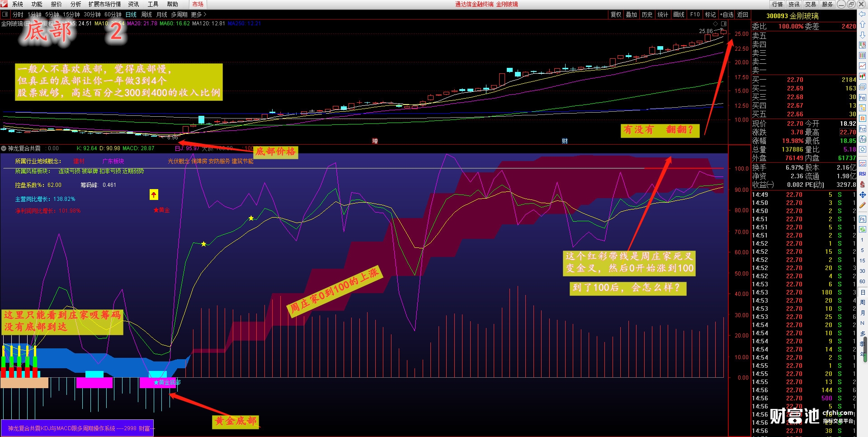This screenshot has width=868, height=437.
Task: Click the blue four-way move arrows icon
Action: pyautogui.click(x=862, y=195)
